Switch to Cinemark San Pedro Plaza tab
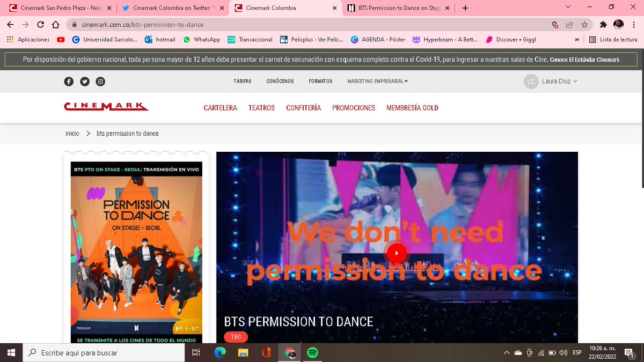Screen dimensions: 644x362 pos(60,8)
